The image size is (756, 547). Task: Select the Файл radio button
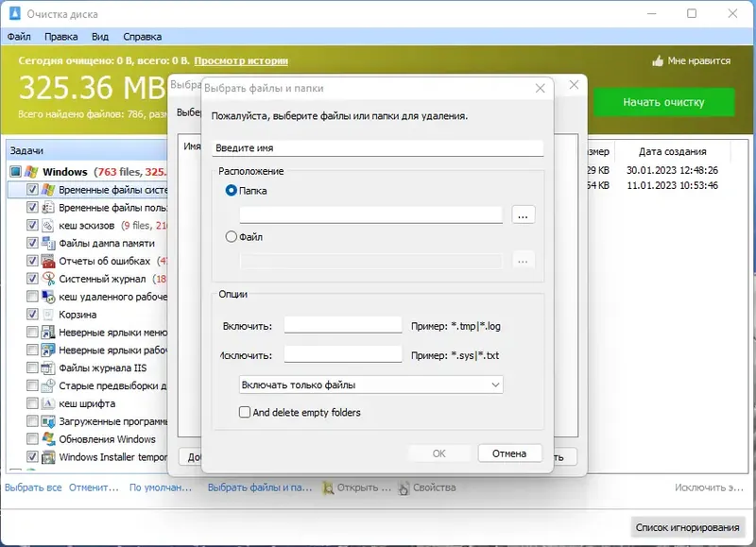pos(232,236)
